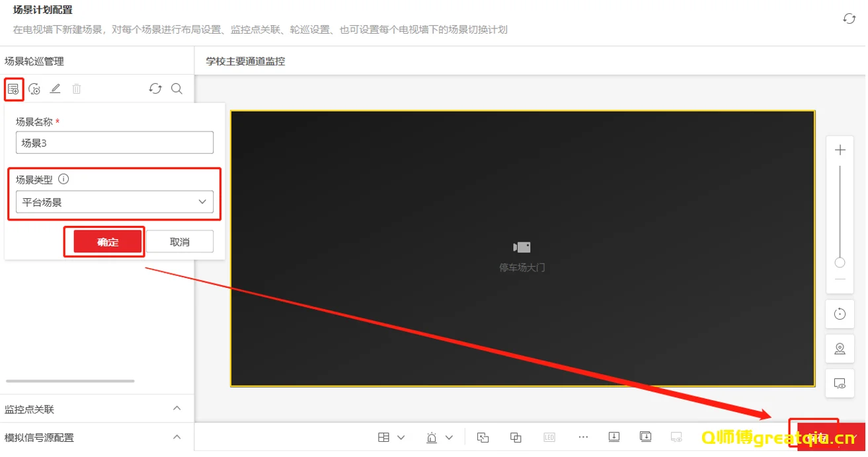Click the overlapping windows icon in bottom toolbar
Screen dimensions: 868x457
516,437
